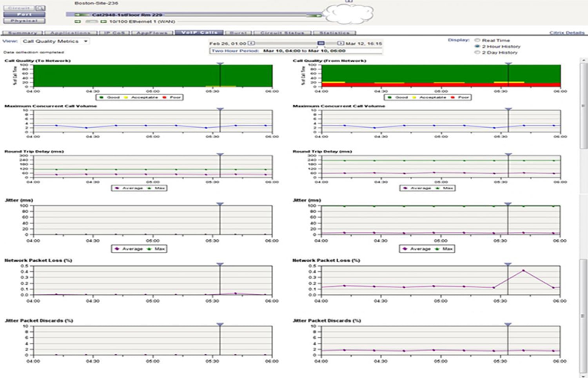
Task: Switch to the Circuit Status tab
Action: click(282, 33)
